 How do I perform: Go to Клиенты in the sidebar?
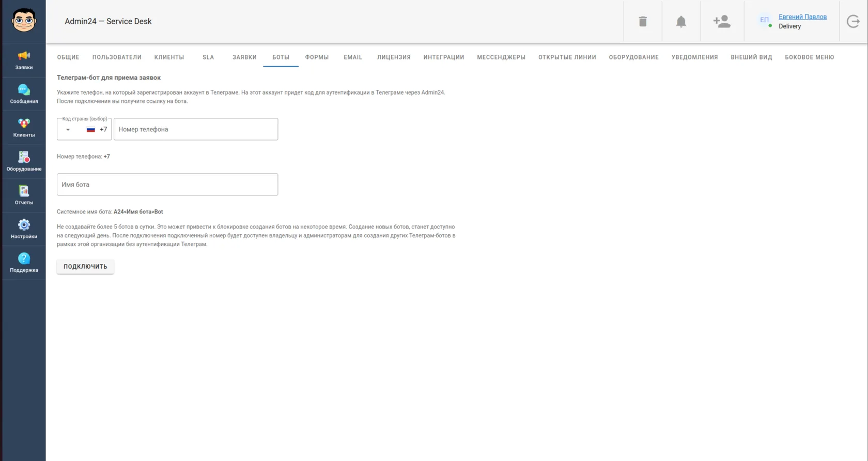coord(24,128)
